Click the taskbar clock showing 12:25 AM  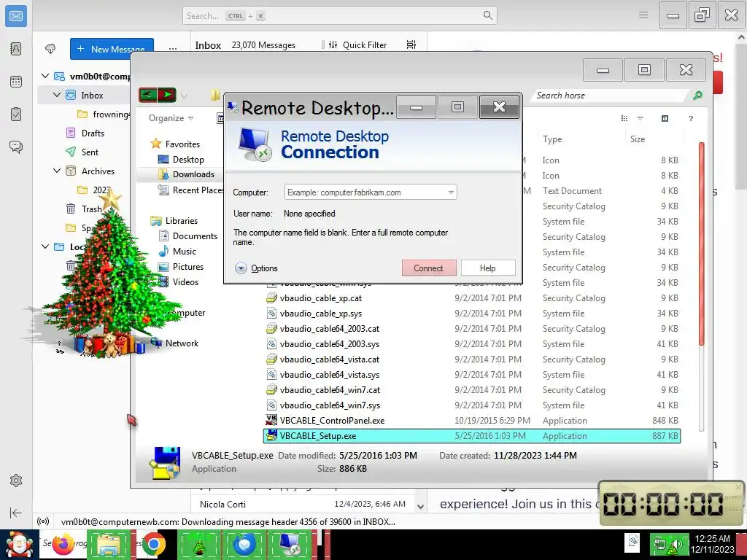(712, 544)
